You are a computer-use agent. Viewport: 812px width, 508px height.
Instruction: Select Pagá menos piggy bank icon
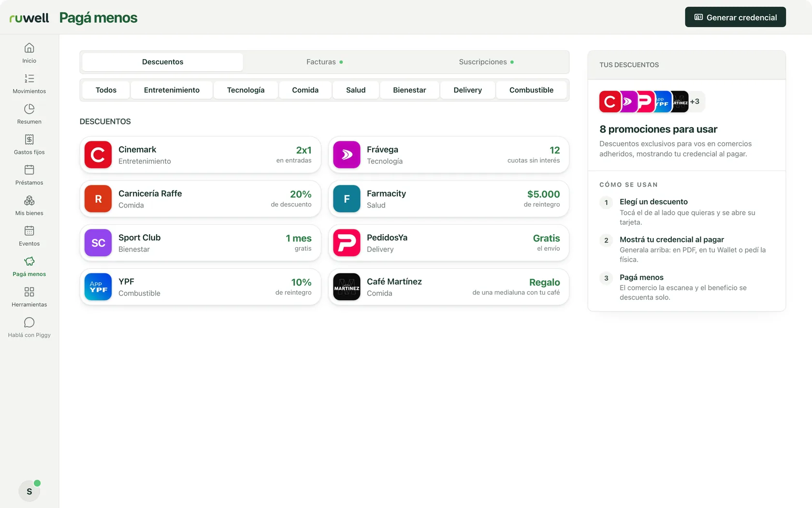[29, 261]
